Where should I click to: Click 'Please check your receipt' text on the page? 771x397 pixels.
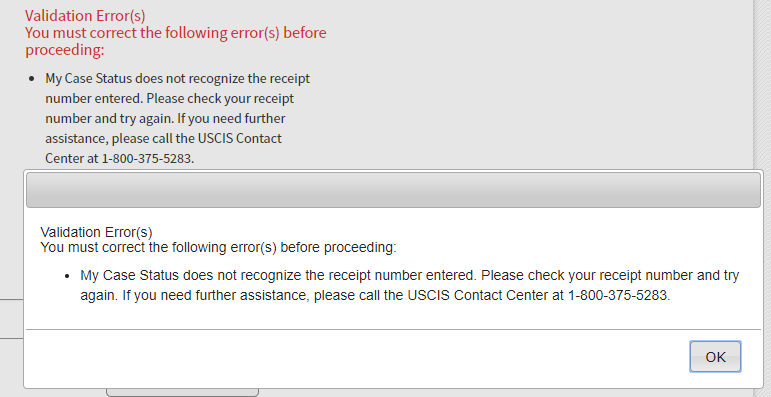pos(220,98)
